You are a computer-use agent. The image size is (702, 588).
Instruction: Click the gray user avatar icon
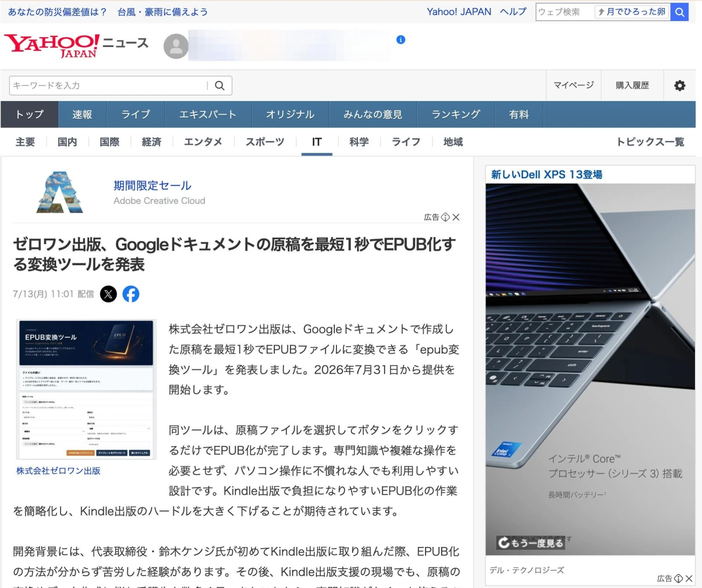[x=176, y=46]
